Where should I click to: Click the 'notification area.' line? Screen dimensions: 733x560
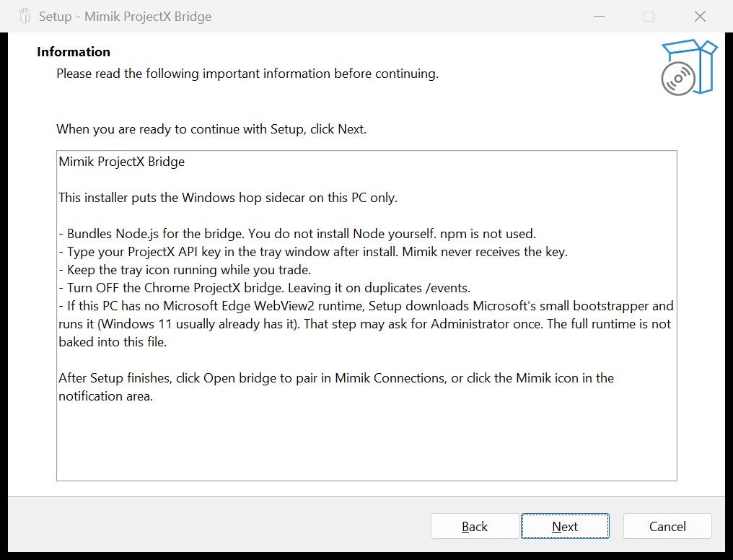(105, 396)
